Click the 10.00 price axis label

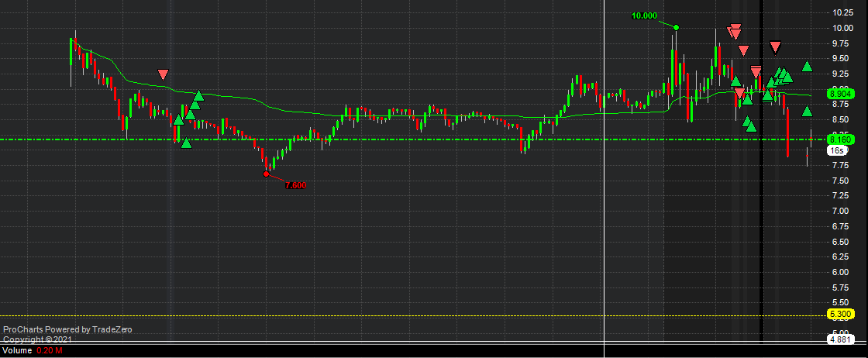pyautogui.click(x=842, y=28)
